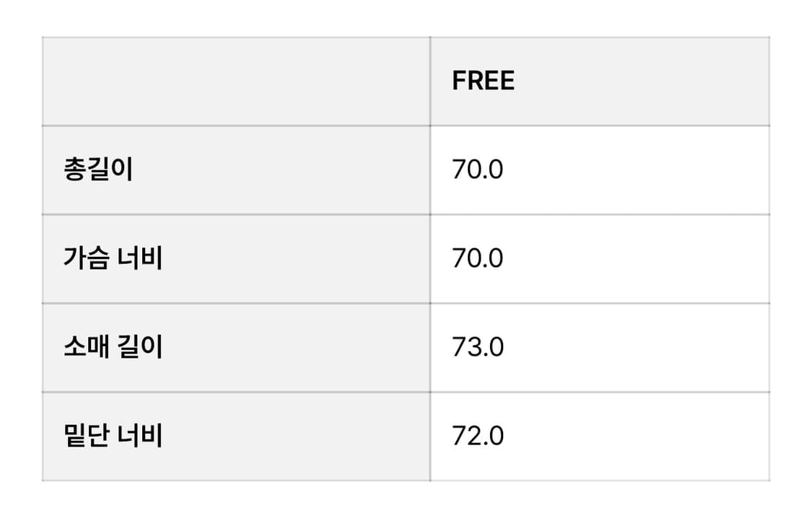The width and height of the screenshot is (812, 513).
Task: Click the sleeve length label cell
Action: click(x=236, y=348)
